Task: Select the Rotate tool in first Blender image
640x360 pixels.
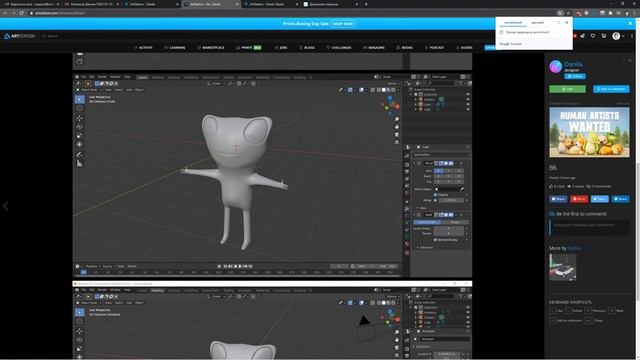Action: 80,127
